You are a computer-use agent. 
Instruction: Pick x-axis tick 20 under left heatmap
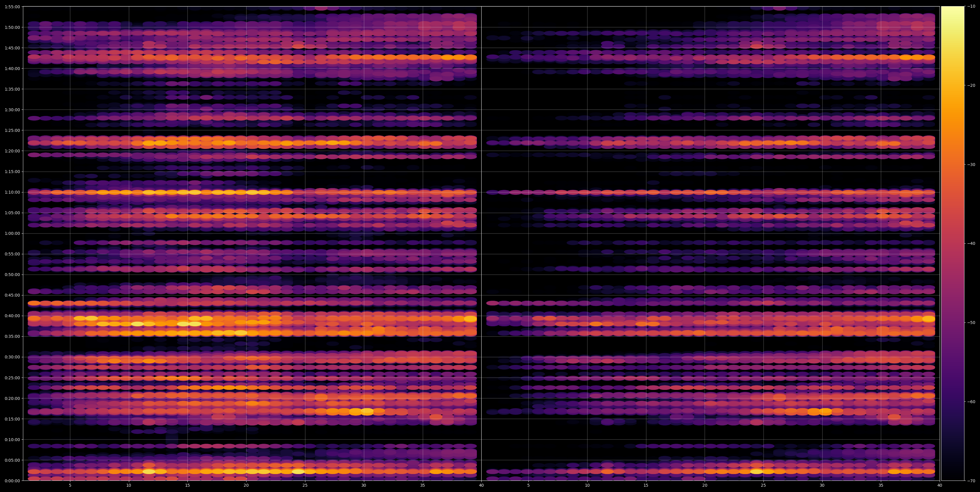point(246,486)
